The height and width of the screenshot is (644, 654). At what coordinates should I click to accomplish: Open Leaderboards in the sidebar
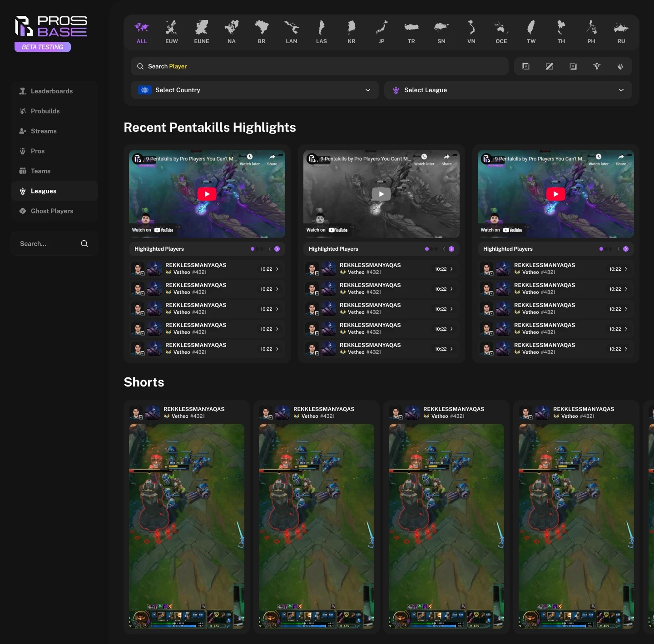[x=54, y=91]
